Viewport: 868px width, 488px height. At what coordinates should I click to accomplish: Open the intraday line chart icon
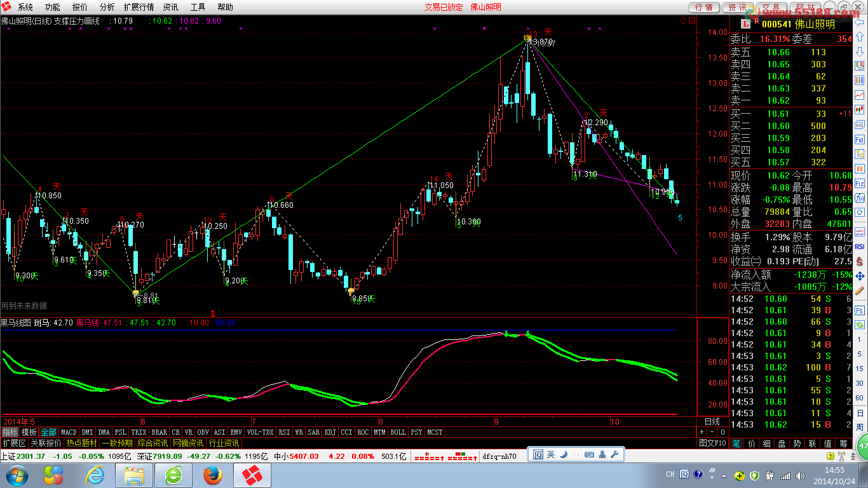pos(860,95)
